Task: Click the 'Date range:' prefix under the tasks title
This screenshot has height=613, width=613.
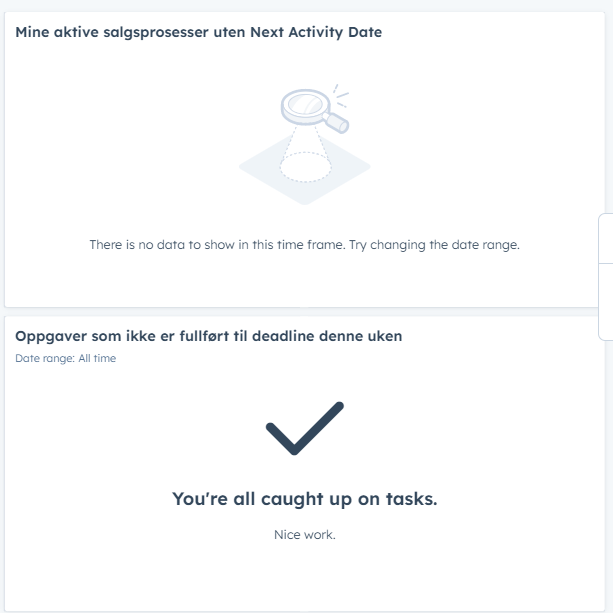Action: [45, 358]
